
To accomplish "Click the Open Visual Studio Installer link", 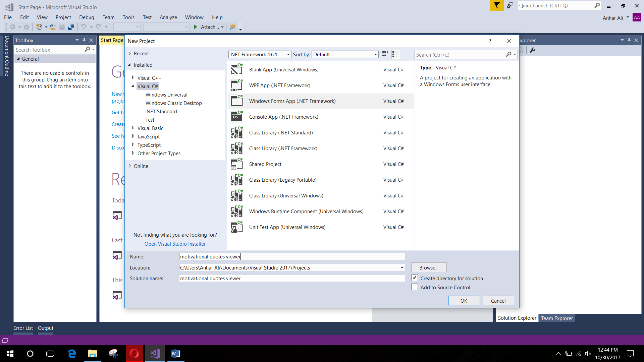I will (175, 244).
